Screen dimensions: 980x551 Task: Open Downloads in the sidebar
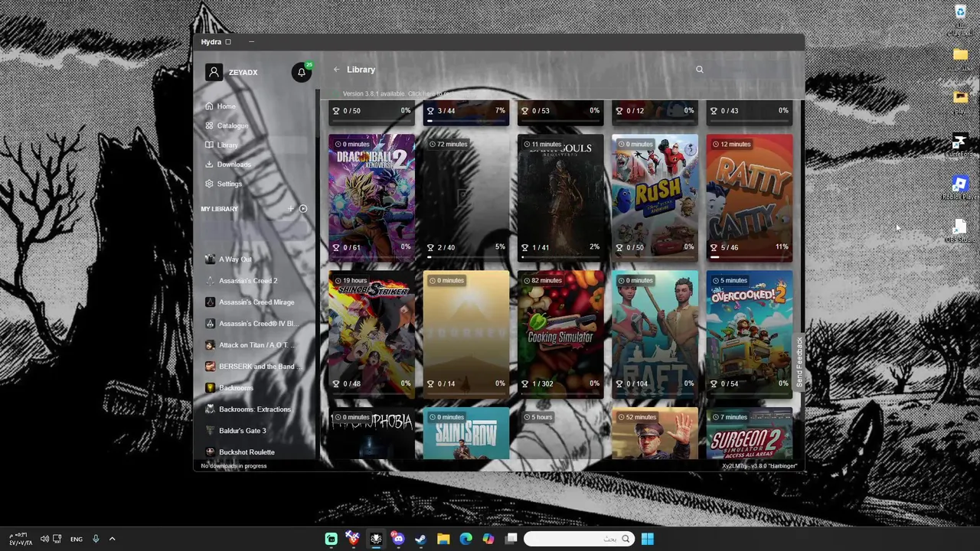(x=255, y=165)
